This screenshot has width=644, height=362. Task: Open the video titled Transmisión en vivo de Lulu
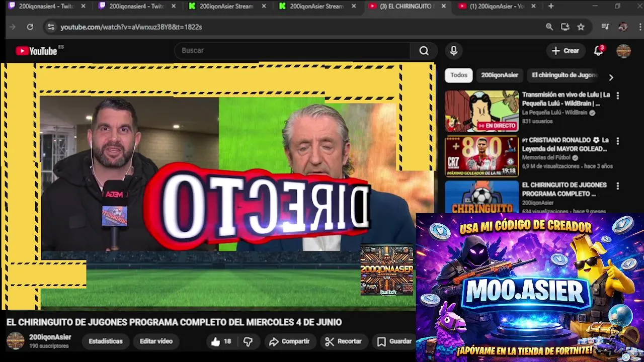point(566,99)
